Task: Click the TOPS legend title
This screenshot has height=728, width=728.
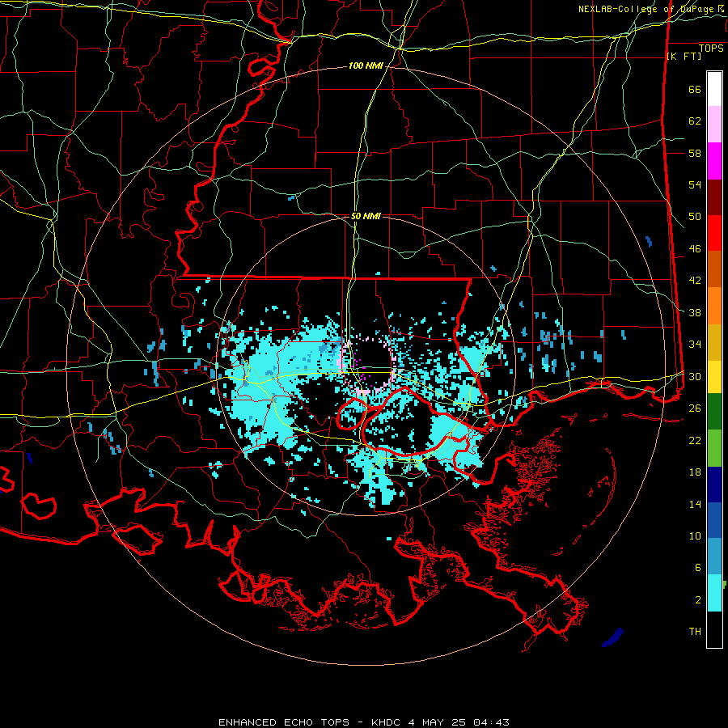Action: (x=711, y=49)
